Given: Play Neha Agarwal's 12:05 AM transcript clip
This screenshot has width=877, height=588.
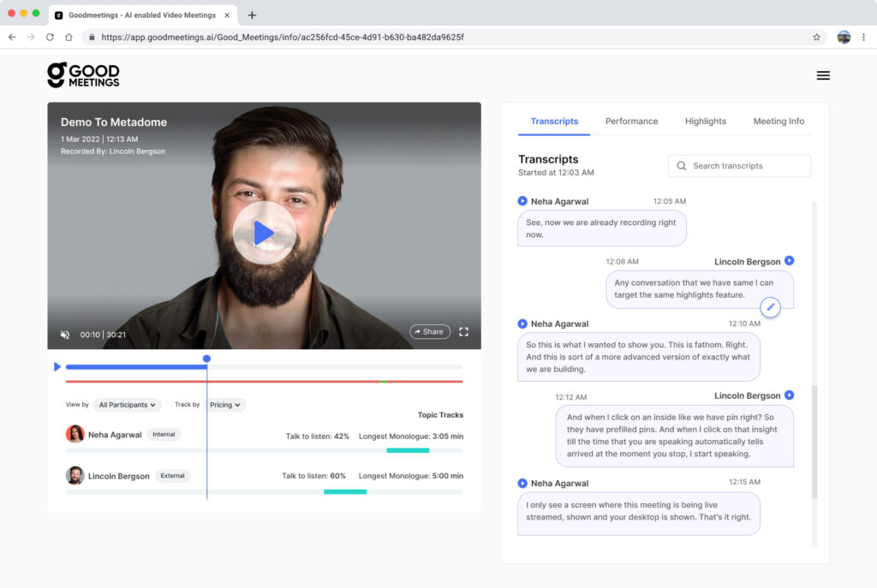Looking at the screenshot, I should (522, 201).
